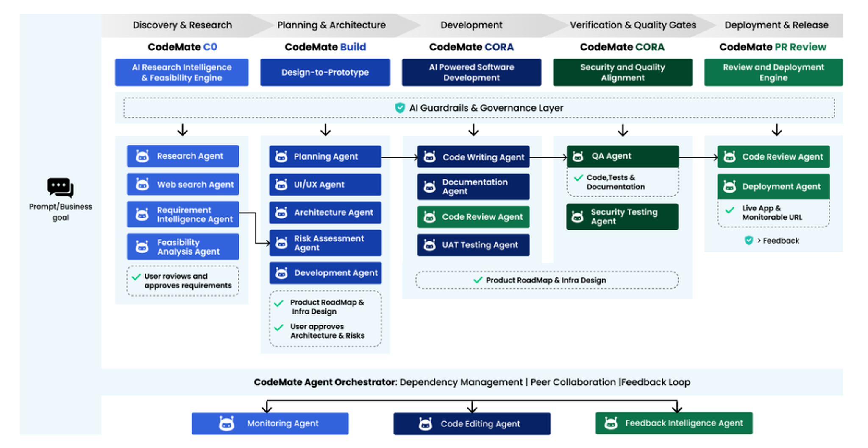Click the Planning Agent robot icon
Image resolution: width=868 pixels, height=448 pixels.
(x=281, y=157)
